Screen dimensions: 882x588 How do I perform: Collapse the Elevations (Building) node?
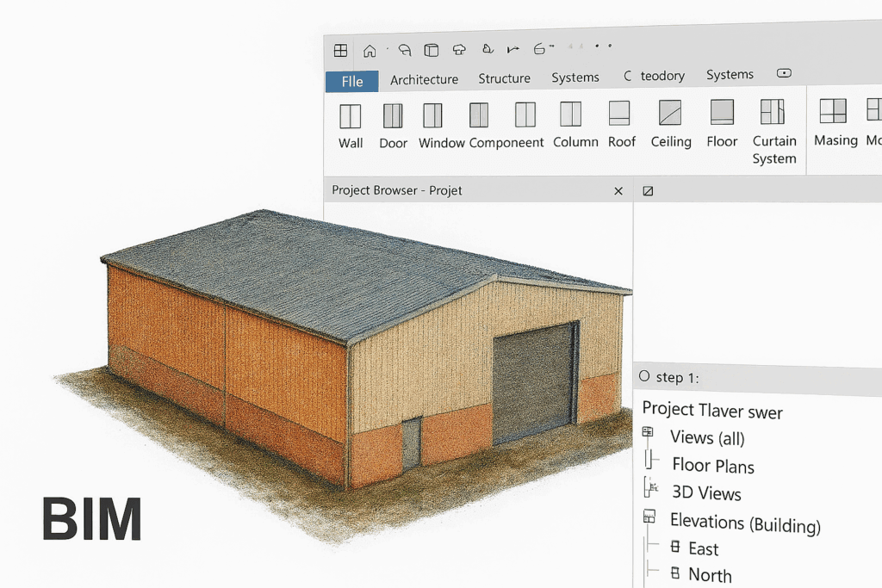649,518
